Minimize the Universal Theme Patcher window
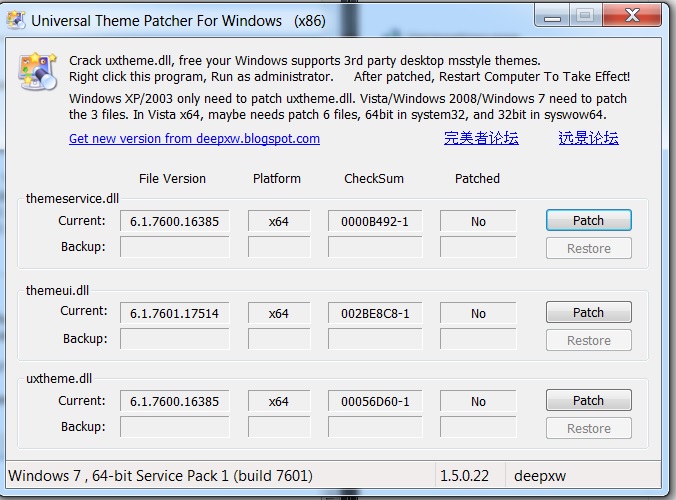 pyautogui.click(x=552, y=16)
